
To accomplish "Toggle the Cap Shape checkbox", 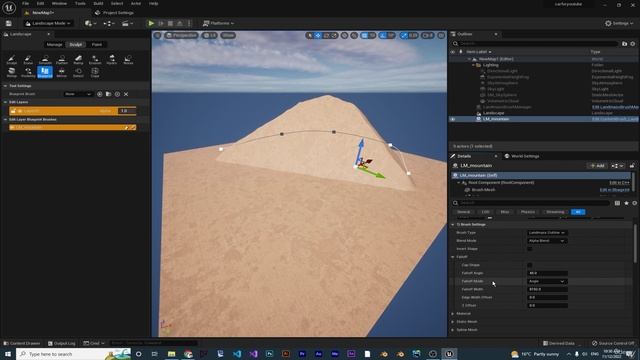I will tap(530, 265).
